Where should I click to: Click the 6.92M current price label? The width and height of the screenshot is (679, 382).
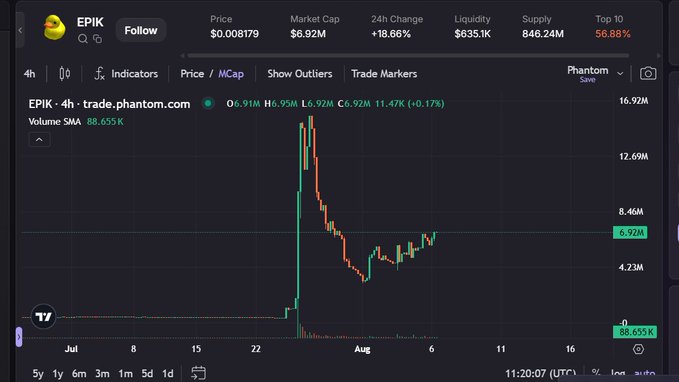pyautogui.click(x=630, y=233)
